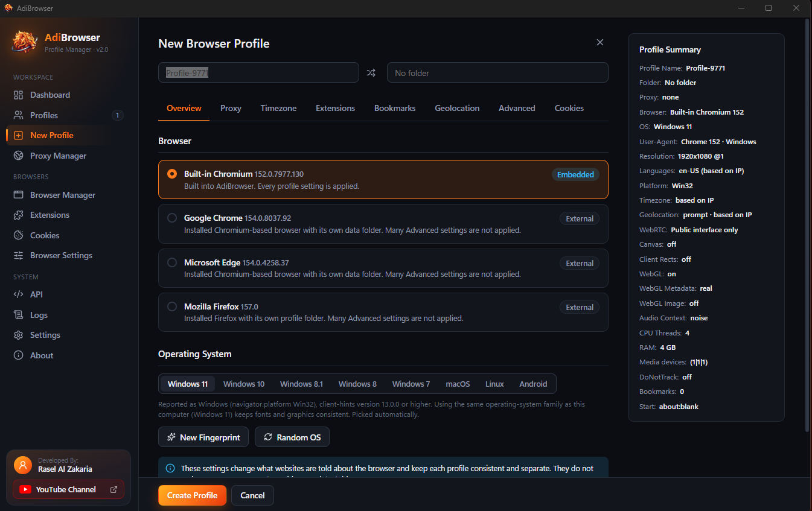
Task: Choose Windows 10 as operating system
Action: pyautogui.click(x=244, y=384)
